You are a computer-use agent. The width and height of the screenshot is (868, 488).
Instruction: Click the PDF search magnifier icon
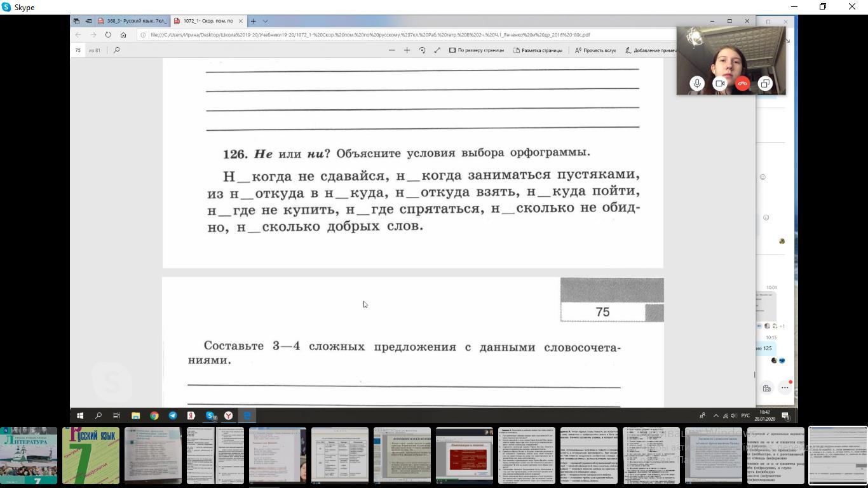[x=116, y=50]
